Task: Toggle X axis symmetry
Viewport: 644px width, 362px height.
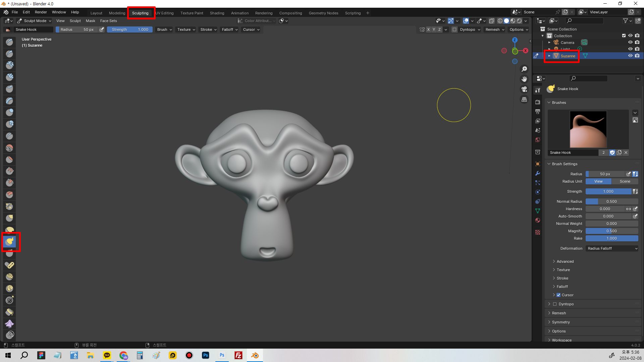Action: point(428,29)
